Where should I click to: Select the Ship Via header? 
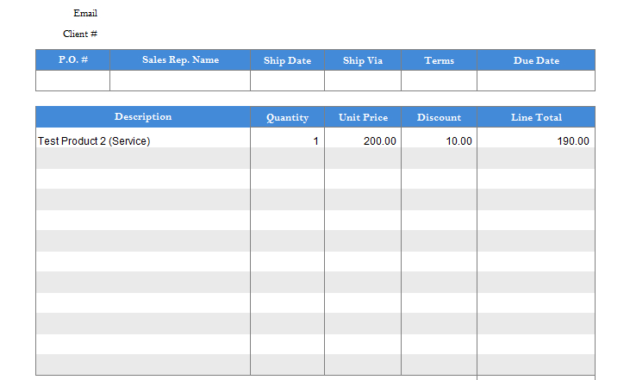point(363,60)
